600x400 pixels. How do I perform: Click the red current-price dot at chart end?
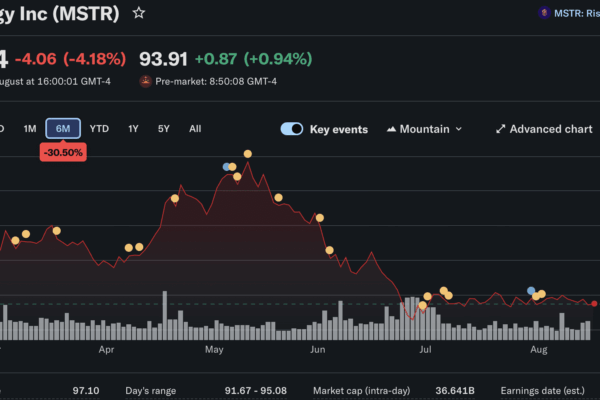coord(594,304)
